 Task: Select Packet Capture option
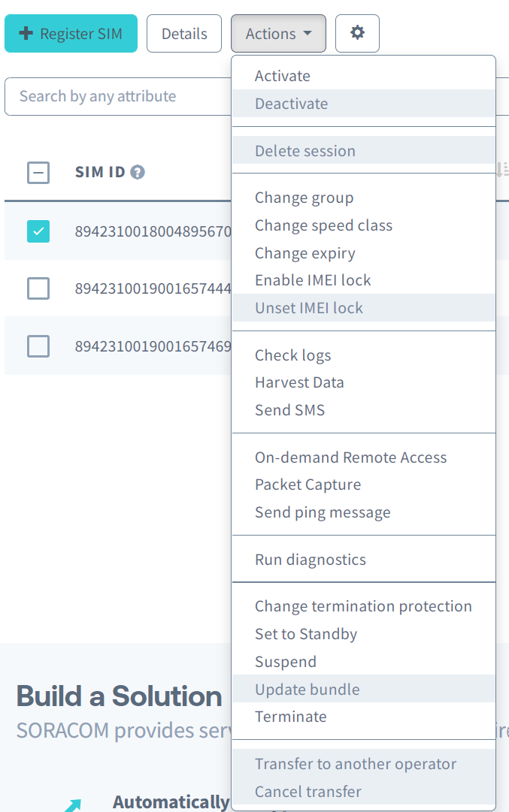[308, 484]
